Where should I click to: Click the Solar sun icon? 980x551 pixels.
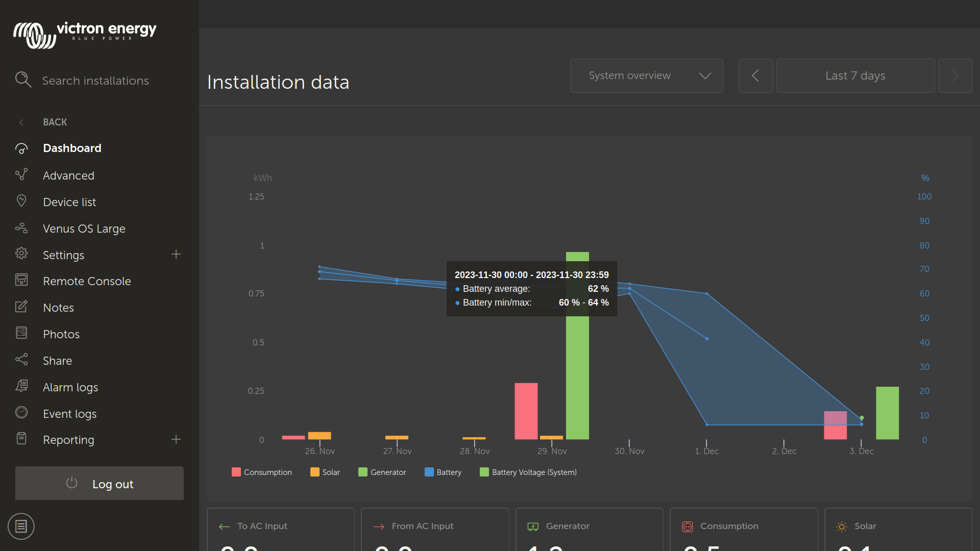tap(842, 527)
